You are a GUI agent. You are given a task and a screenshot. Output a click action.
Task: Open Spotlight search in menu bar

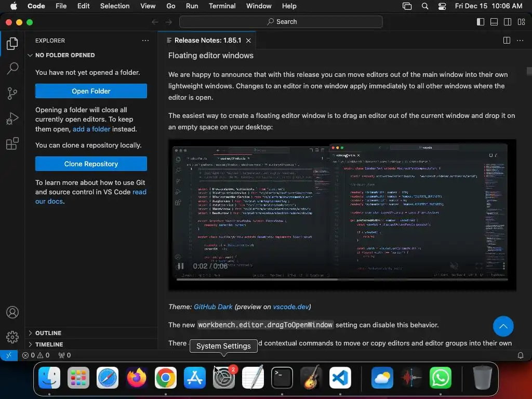(x=425, y=6)
